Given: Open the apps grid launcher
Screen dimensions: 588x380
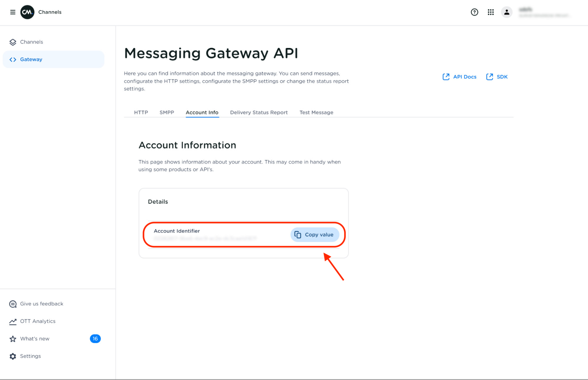Looking at the screenshot, I should [490, 12].
